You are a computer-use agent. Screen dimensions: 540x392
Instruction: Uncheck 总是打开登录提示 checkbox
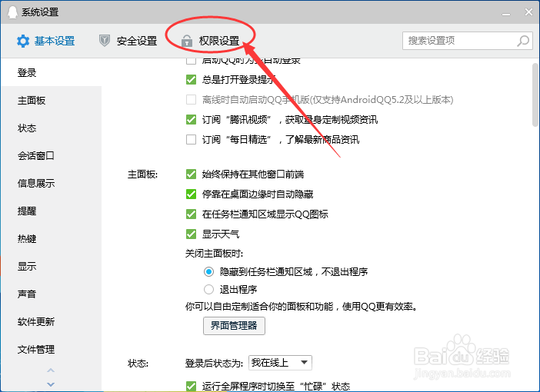point(191,79)
